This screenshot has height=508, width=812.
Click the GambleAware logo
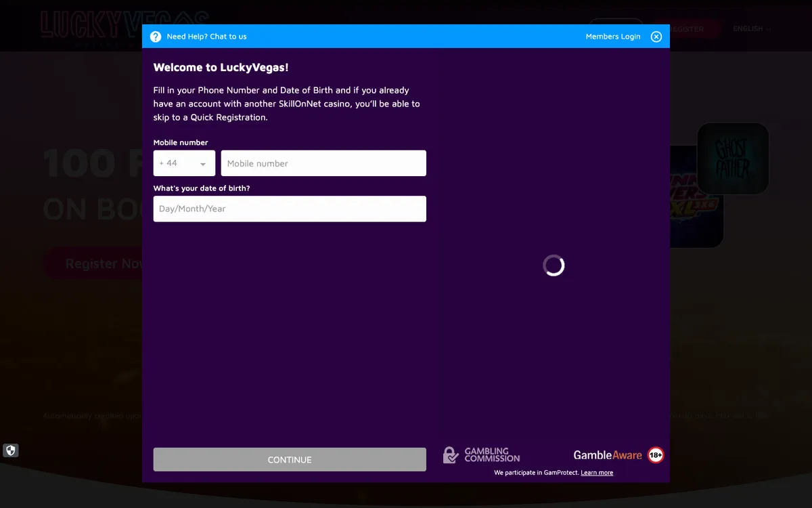608,455
